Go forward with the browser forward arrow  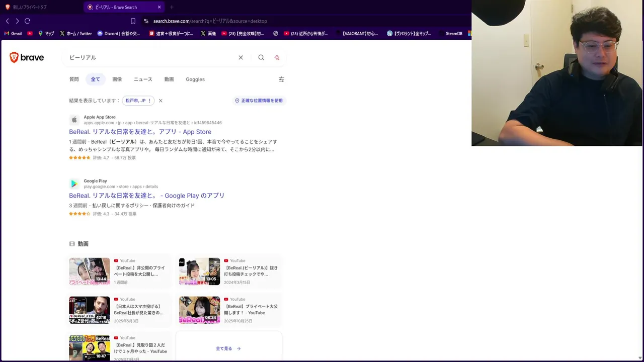point(17,21)
